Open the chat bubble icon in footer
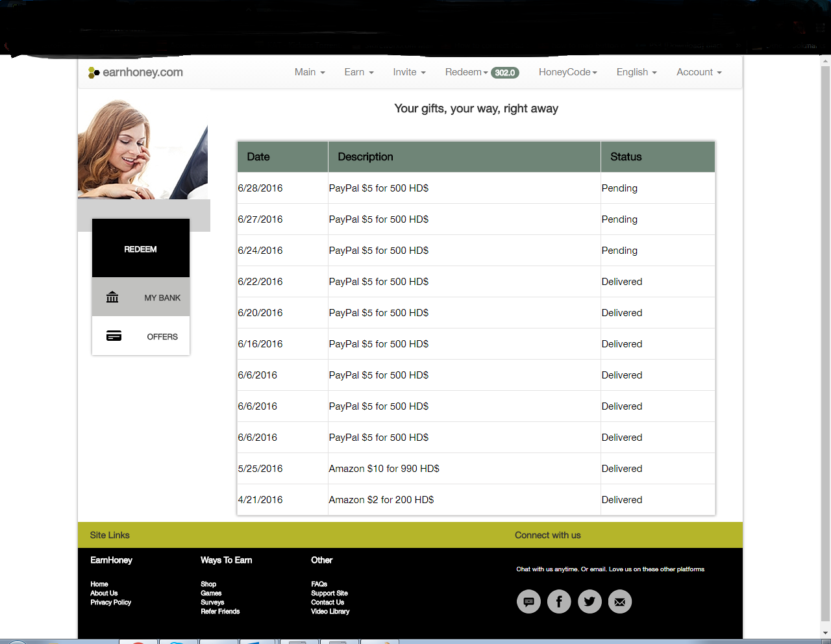 [x=528, y=602]
